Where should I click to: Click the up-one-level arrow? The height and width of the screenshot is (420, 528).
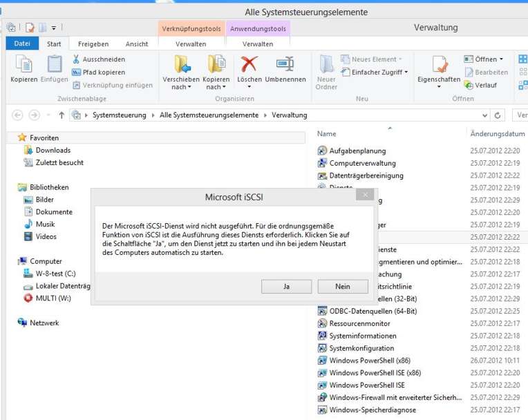point(62,115)
